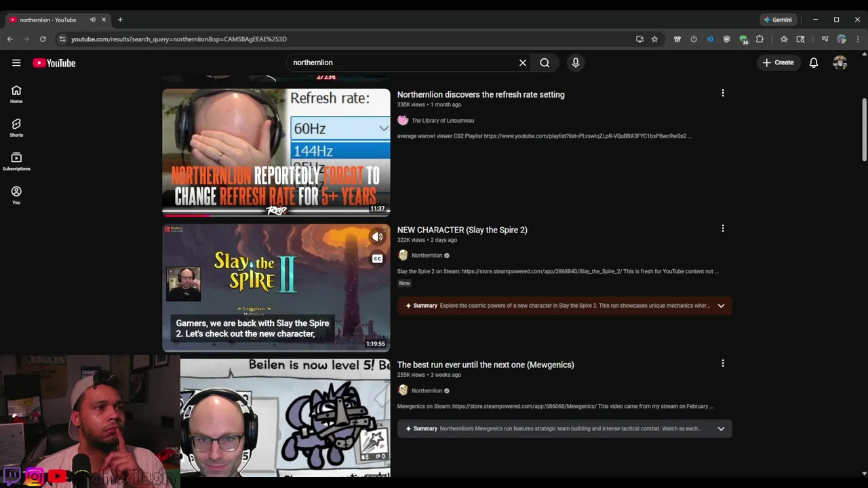This screenshot has height=488, width=868.
Task: Visit Northernlion channel under Slay the Spire video
Action: [427, 256]
